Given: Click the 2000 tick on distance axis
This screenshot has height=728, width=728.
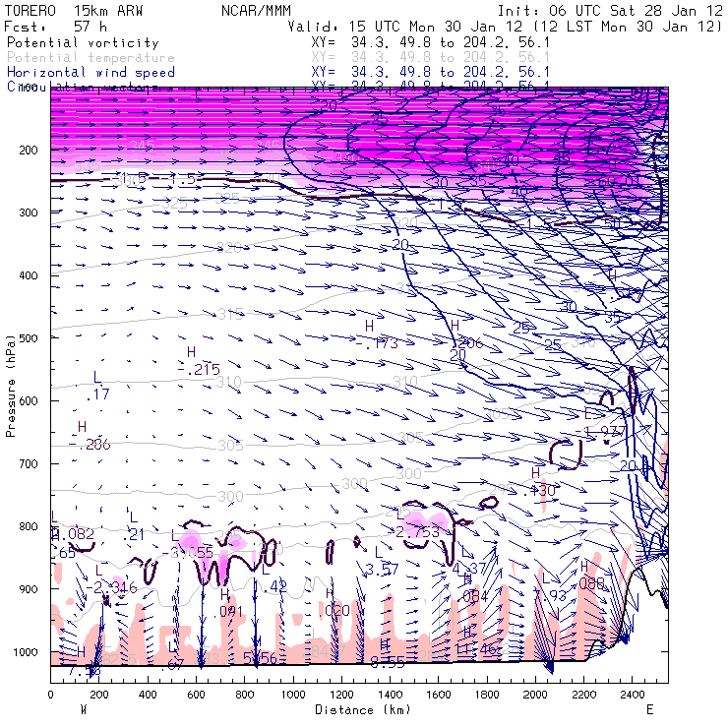Looking at the screenshot, I should coord(535,695).
